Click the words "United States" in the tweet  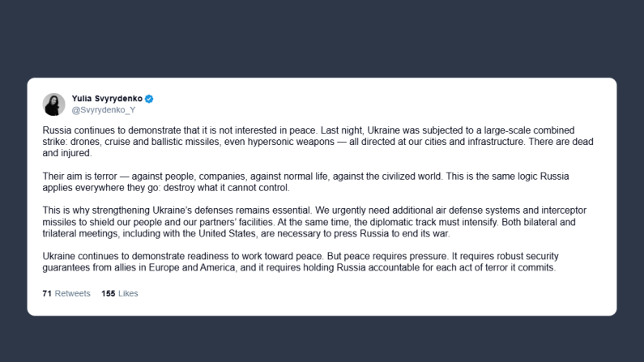(244, 233)
